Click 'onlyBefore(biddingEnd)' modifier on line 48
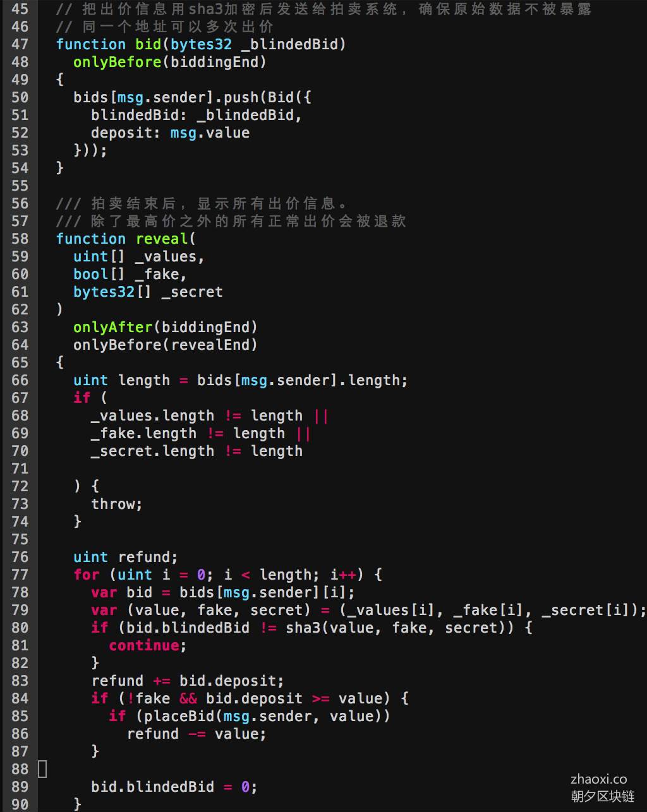 [170, 62]
